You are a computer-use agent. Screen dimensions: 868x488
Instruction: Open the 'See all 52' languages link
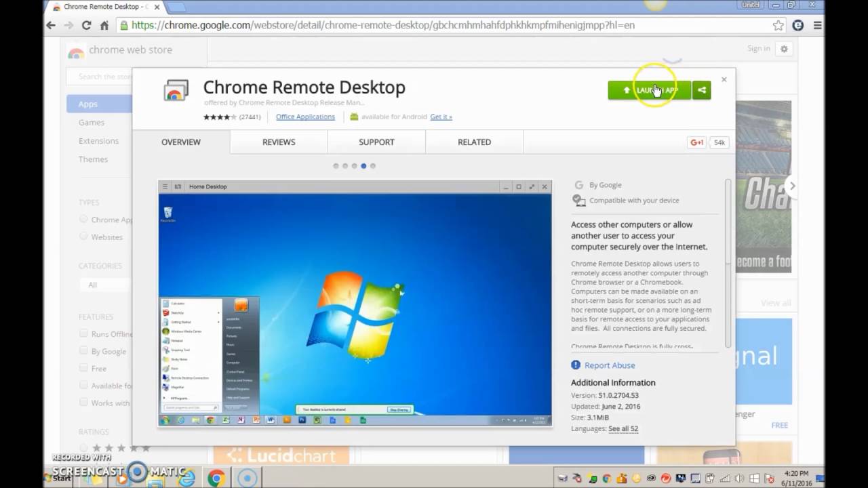[623, 428]
